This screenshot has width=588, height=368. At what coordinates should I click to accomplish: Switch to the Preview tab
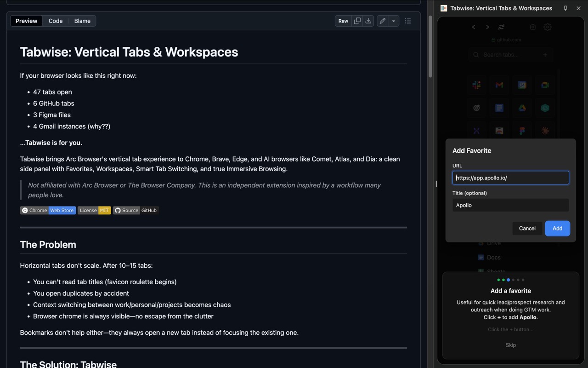coord(26,21)
